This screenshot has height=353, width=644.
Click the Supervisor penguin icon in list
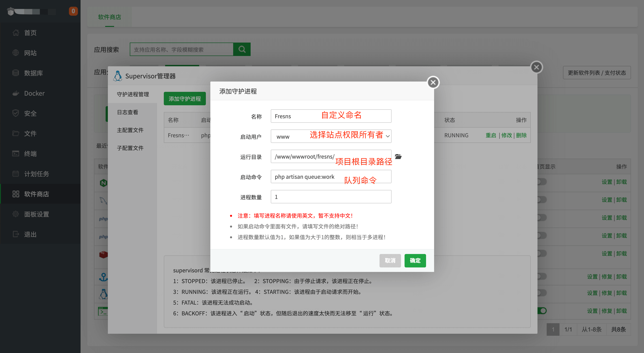(x=103, y=294)
